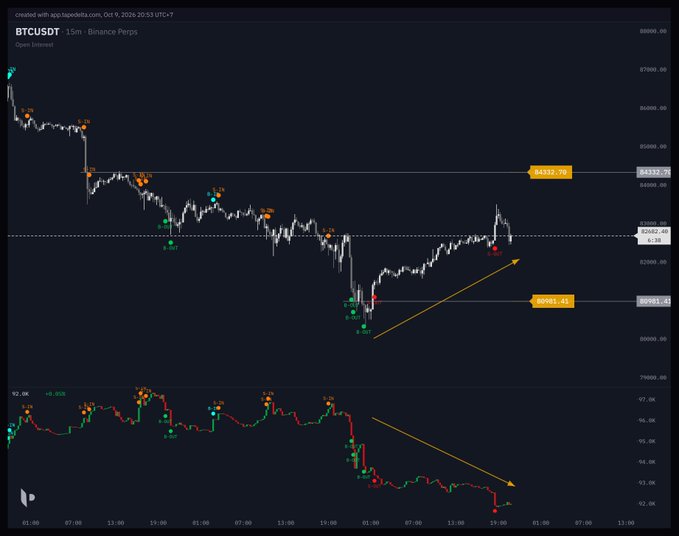Image resolution: width=679 pixels, height=536 pixels.
Task: Click the current price 82682.40 label
Action: (654, 232)
